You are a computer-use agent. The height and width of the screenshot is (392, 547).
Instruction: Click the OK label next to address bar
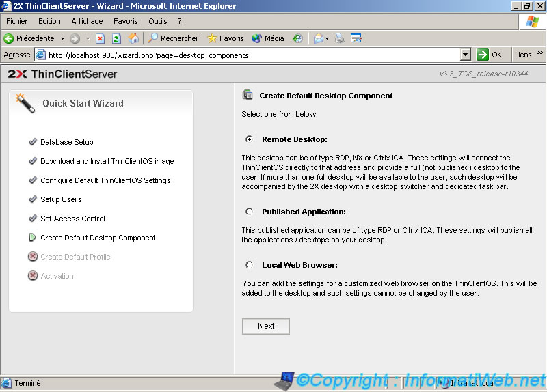point(496,55)
